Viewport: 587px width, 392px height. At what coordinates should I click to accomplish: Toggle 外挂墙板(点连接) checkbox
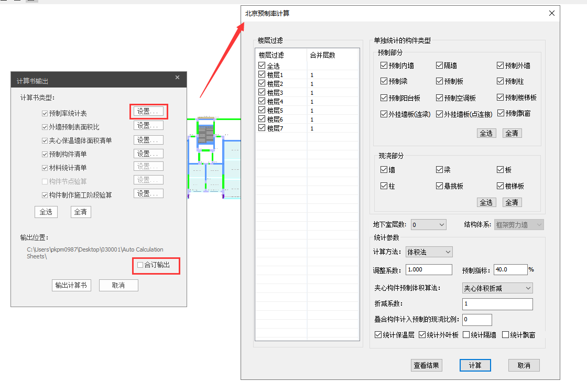pos(440,114)
